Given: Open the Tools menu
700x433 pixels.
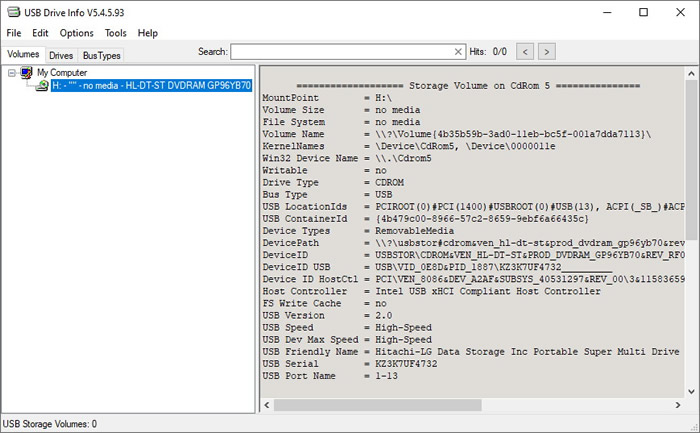Looking at the screenshot, I should [x=116, y=33].
